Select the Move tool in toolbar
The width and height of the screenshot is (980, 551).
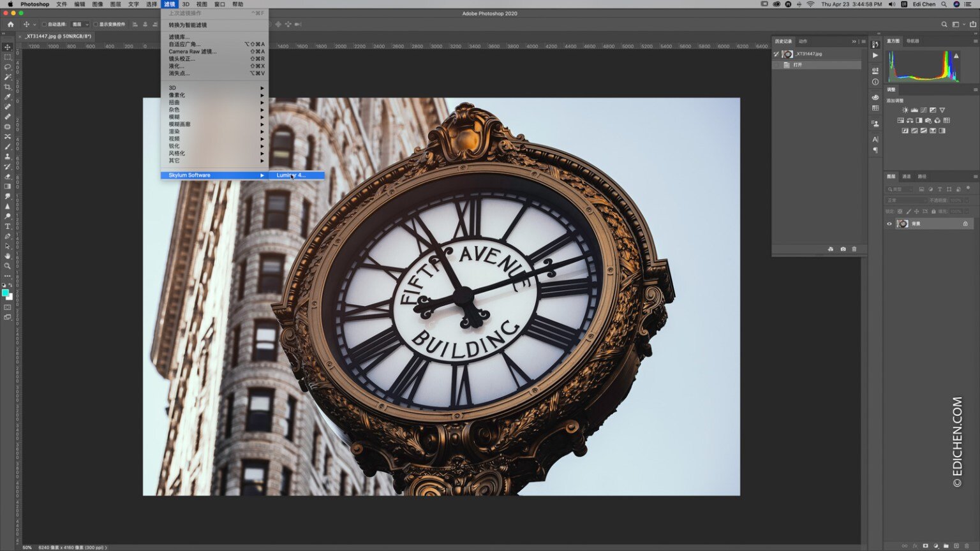8,47
